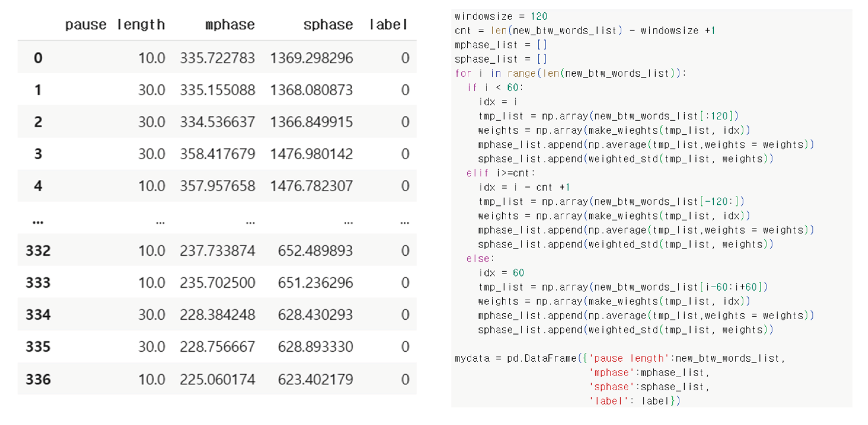Click sphase value 1368.080873
This screenshot has width=868, height=425.
[312, 90]
